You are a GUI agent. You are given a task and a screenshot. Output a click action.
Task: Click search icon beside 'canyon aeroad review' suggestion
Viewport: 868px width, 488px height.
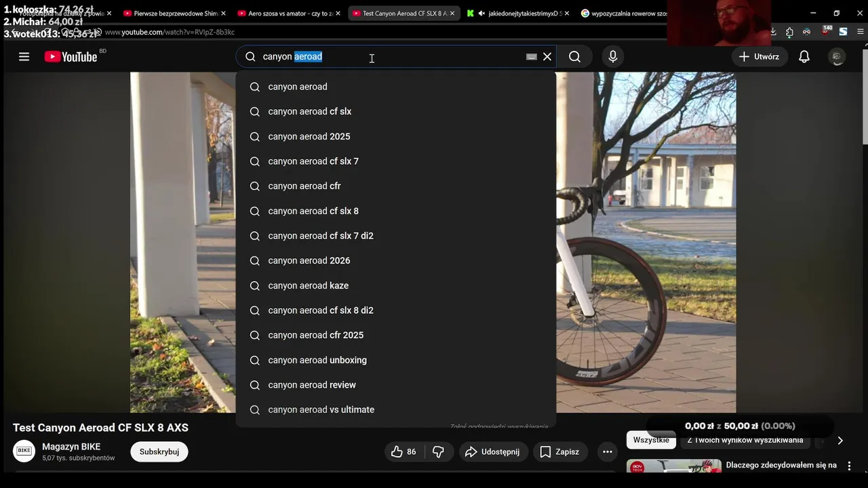254,385
